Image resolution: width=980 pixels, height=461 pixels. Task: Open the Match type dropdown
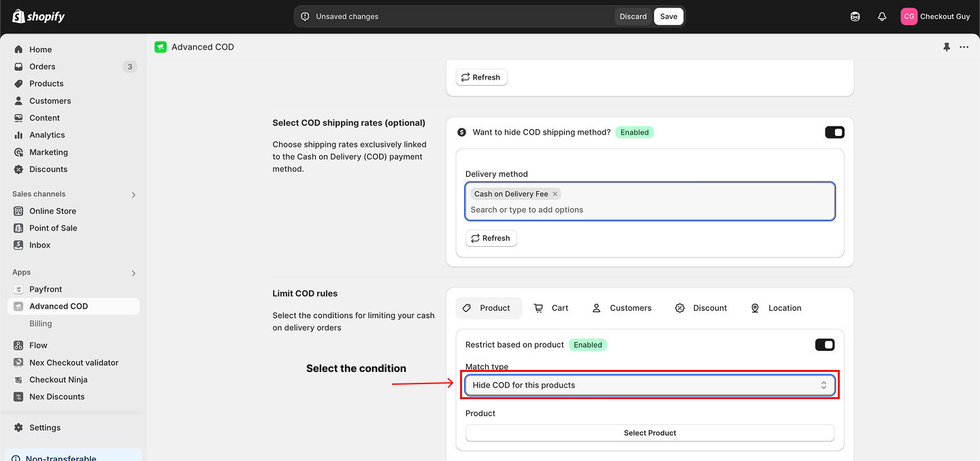point(649,385)
